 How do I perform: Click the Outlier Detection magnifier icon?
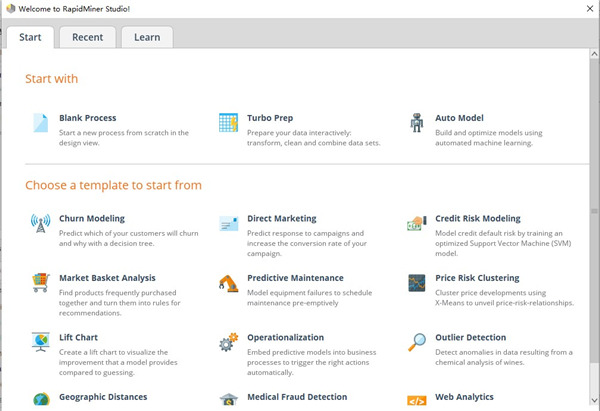pyautogui.click(x=416, y=343)
